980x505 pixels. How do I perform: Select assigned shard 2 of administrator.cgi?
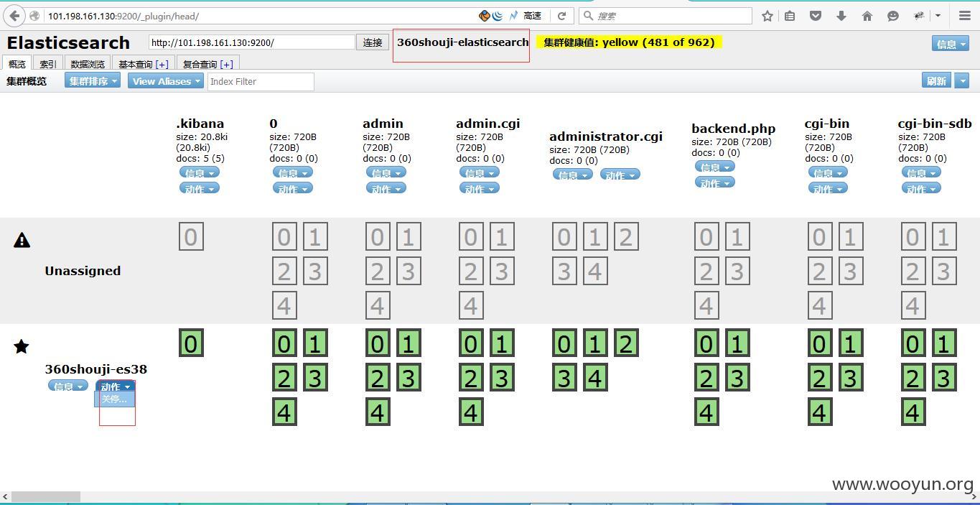626,343
